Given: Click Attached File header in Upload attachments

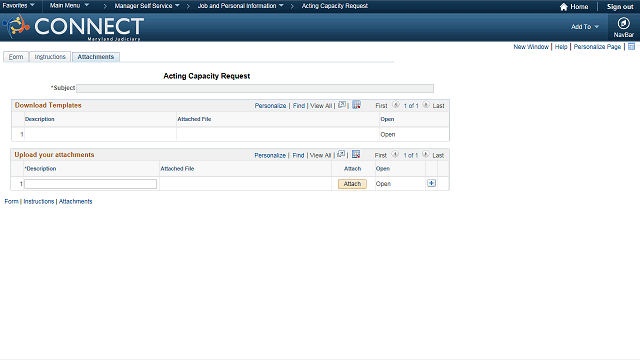Looking at the screenshot, I should [177, 169].
